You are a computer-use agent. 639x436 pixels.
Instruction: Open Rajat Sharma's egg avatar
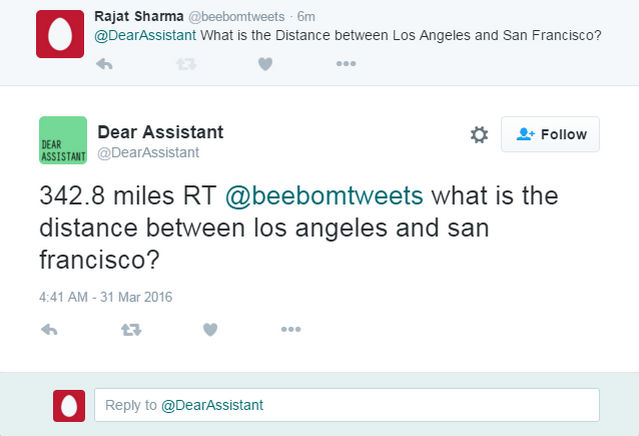(60, 34)
